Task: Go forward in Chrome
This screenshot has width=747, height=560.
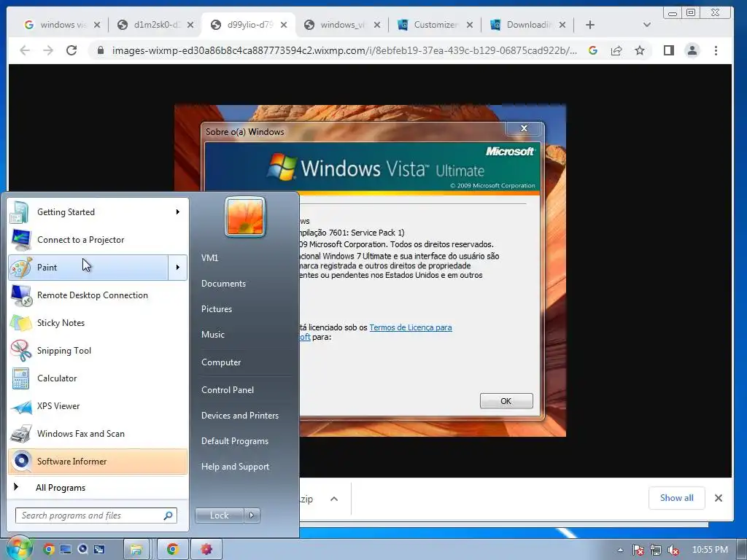Action: click(x=48, y=50)
